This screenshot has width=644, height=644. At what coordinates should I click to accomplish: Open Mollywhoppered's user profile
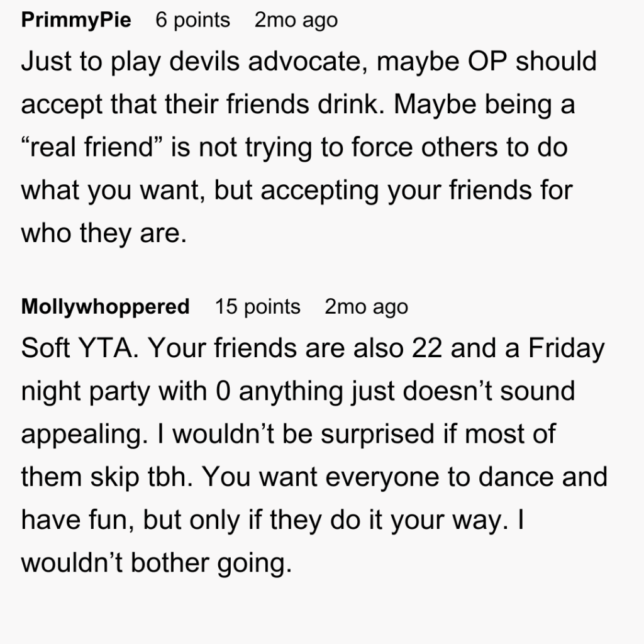pyautogui.click(x=105, y=307)
